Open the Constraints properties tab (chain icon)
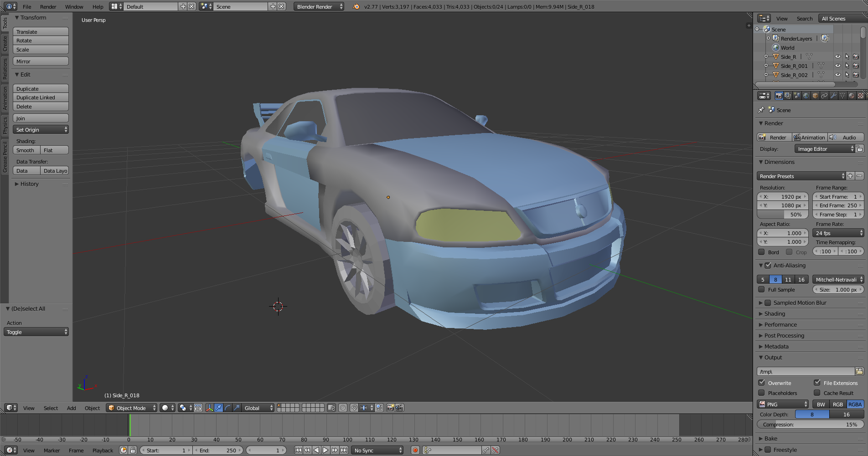Viewport: 868px width, 456px height. point(824,96)
